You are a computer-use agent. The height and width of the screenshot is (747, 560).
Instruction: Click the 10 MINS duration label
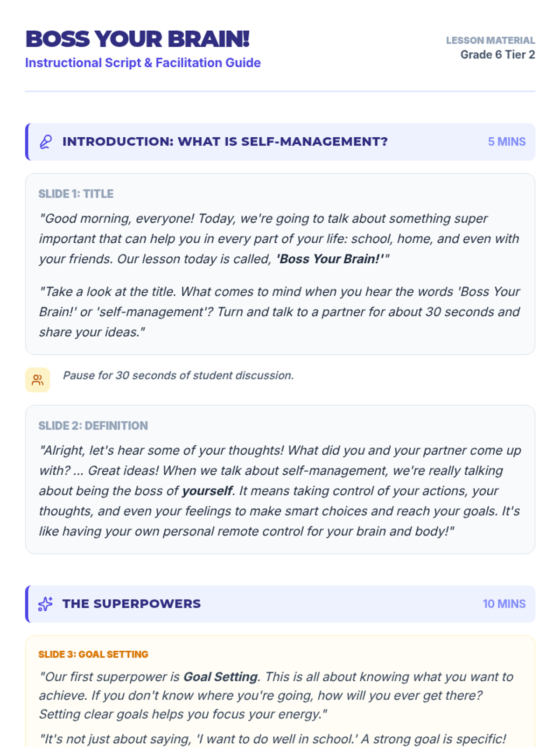pos(504,604)
